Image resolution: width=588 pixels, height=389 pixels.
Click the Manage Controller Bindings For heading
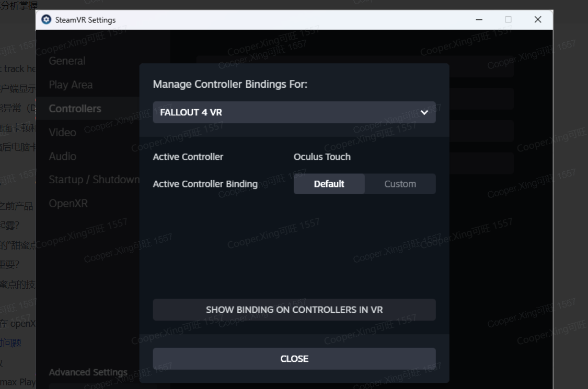tap(230, 84)
